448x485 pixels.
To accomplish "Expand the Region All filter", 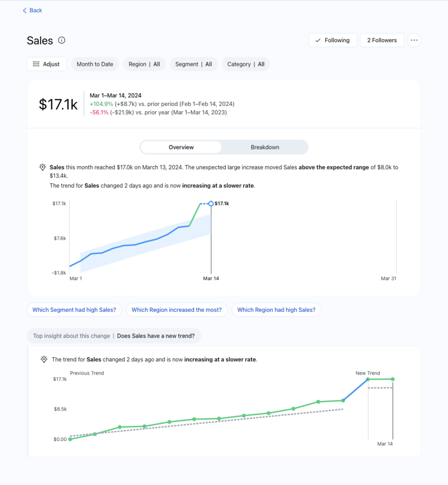I will pos(144,64).
